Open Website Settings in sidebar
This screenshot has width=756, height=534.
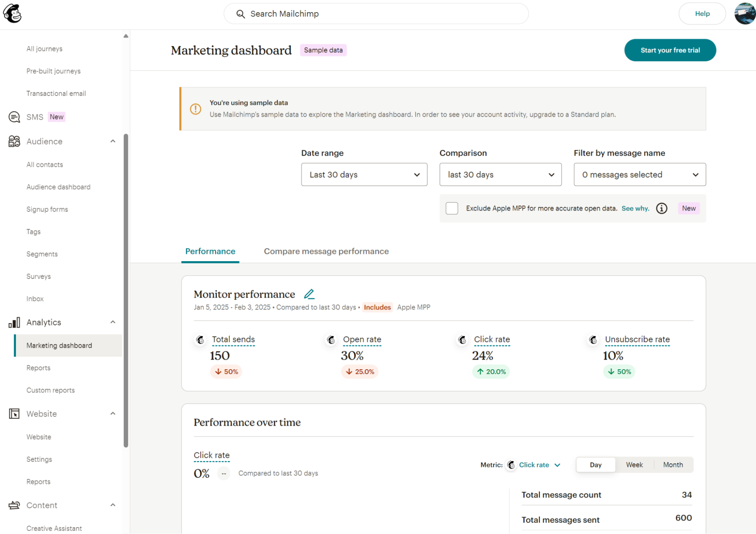(39, 460)
